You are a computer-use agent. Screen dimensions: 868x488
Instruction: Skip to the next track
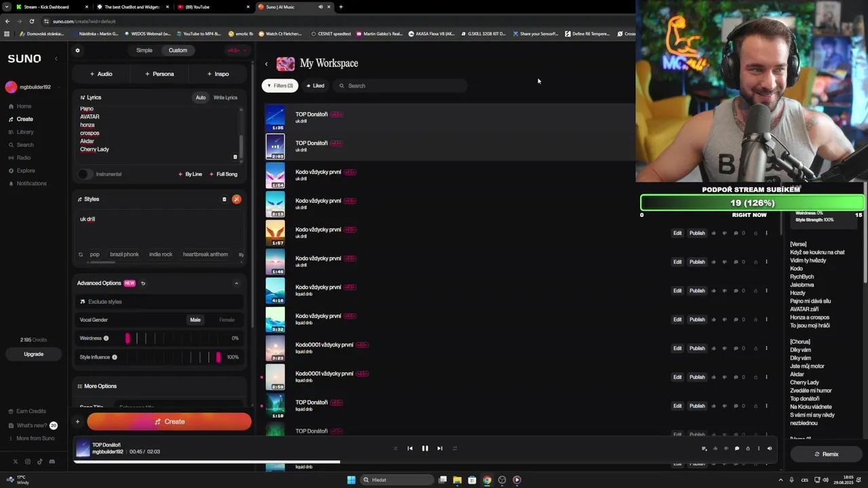(439, 448)
